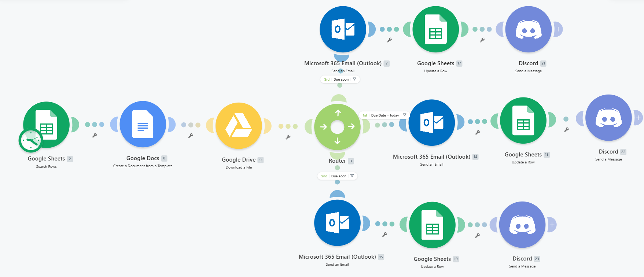Open Google Sheets module 17 Update a Row

[435, 29]
